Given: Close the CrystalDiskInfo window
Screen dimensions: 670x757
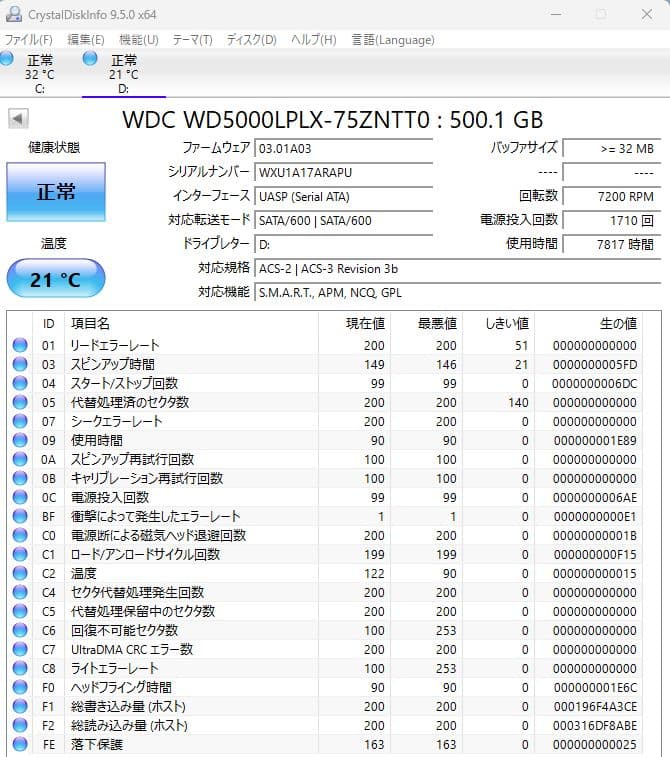Looking at the screenshot, I should click(x=647, y=14).
